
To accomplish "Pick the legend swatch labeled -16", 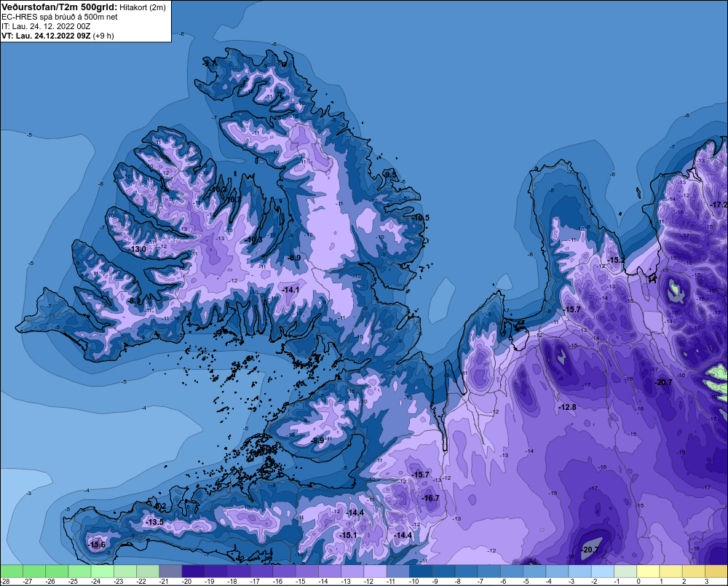I will pyautogui.click(x=284, y=571).
